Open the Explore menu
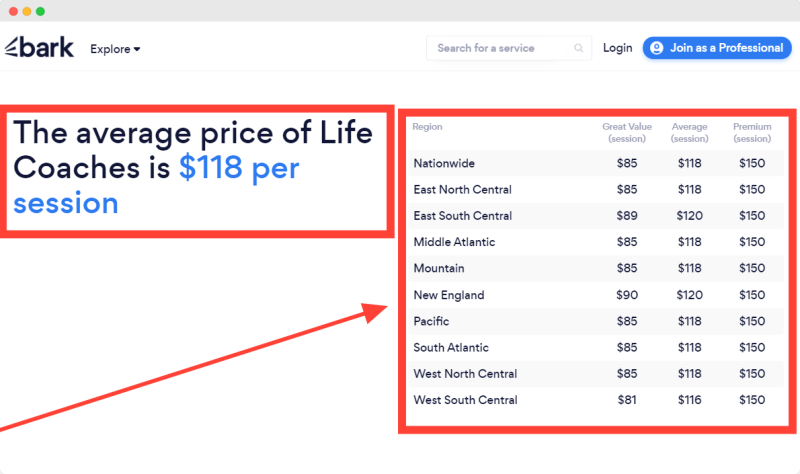The height and width of the screenshot is (474, 800). pyautogui.click(x=115, y=49)
